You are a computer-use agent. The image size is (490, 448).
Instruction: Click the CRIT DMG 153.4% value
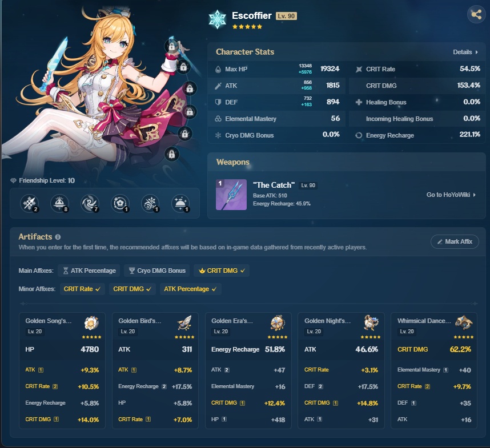468,85
